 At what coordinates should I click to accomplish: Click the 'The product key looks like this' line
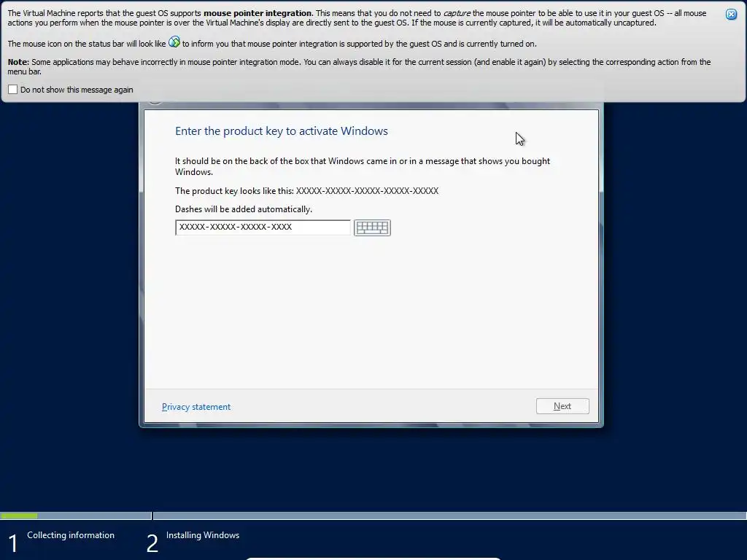pyautogui.click(x=306, y=191)
